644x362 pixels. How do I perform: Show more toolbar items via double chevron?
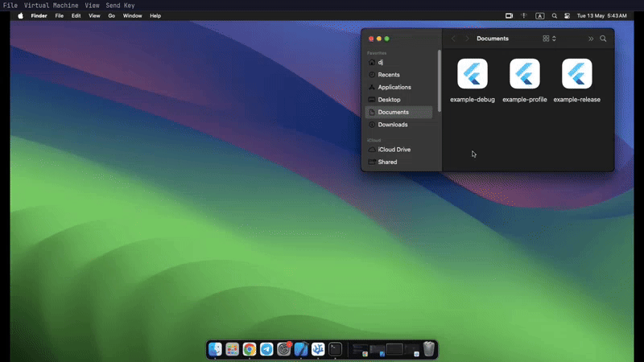(x=591, y=39)
